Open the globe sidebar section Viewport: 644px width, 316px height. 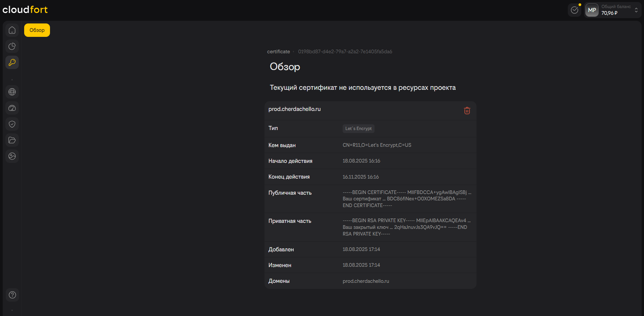pos(12,92)
